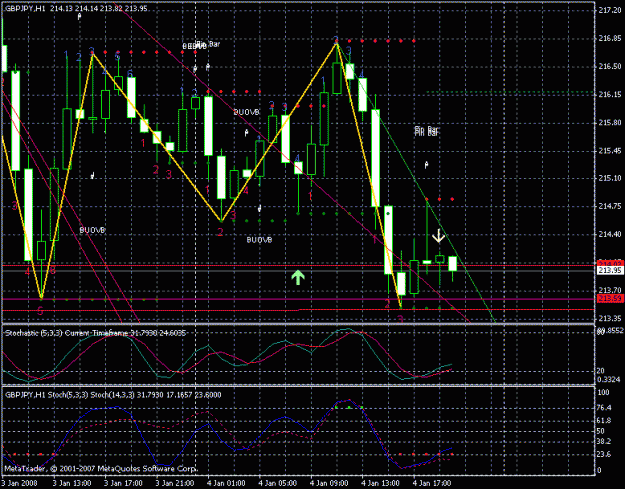
Task: Click the MetaTrader copyright text
Action: (101, 469)
